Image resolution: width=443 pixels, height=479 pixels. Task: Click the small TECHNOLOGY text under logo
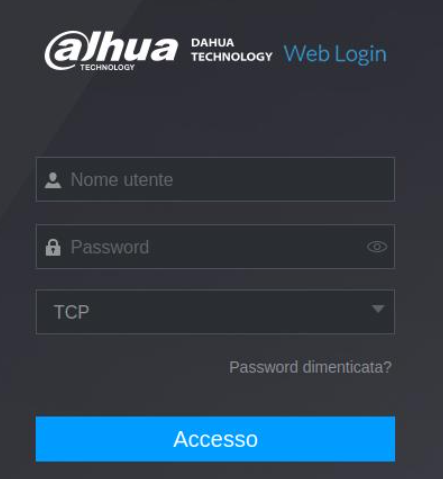click(107, 67)
